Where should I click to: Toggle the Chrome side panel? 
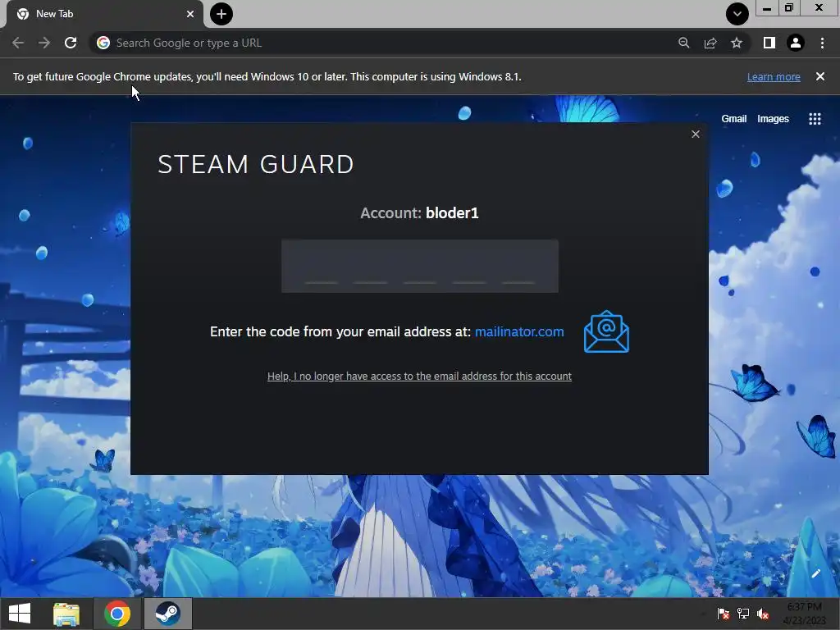click(x=769, y=43)
